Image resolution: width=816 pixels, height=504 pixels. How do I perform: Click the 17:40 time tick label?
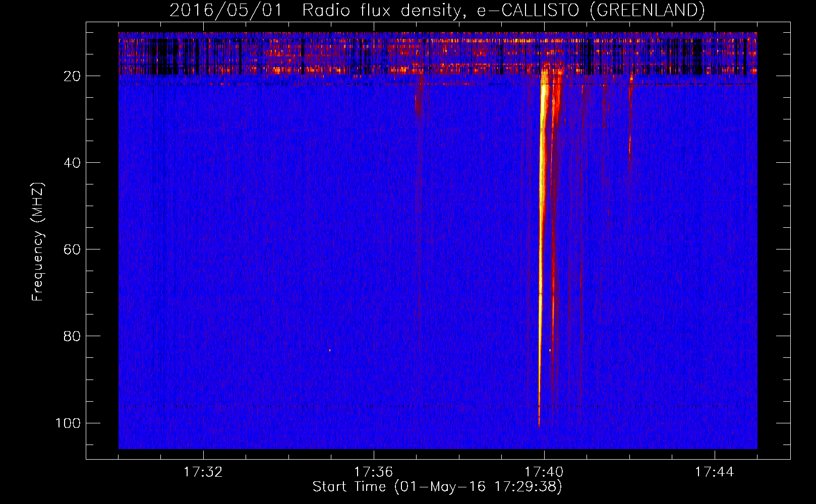(544, 472)
